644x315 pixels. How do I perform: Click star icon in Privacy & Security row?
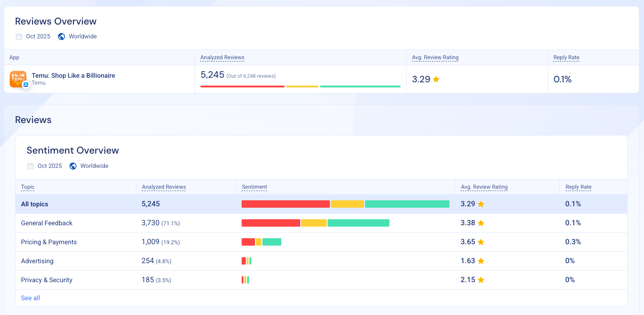(480, 280)
